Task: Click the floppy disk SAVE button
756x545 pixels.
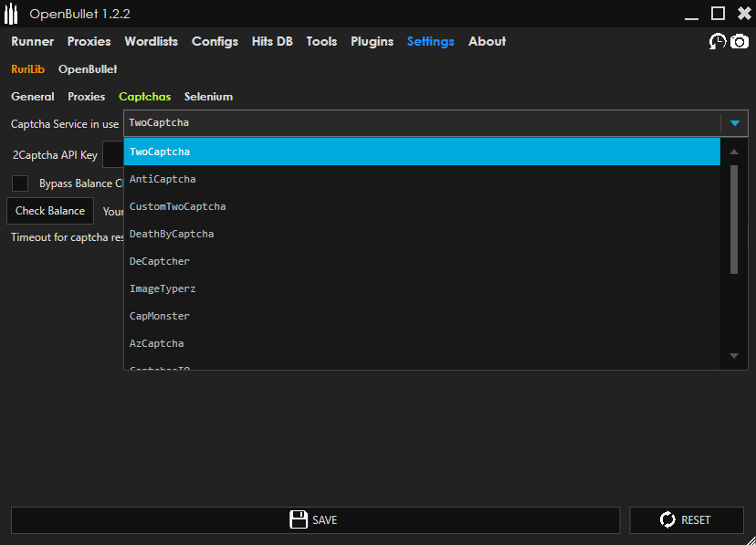Action: click(x=315, y=520)
